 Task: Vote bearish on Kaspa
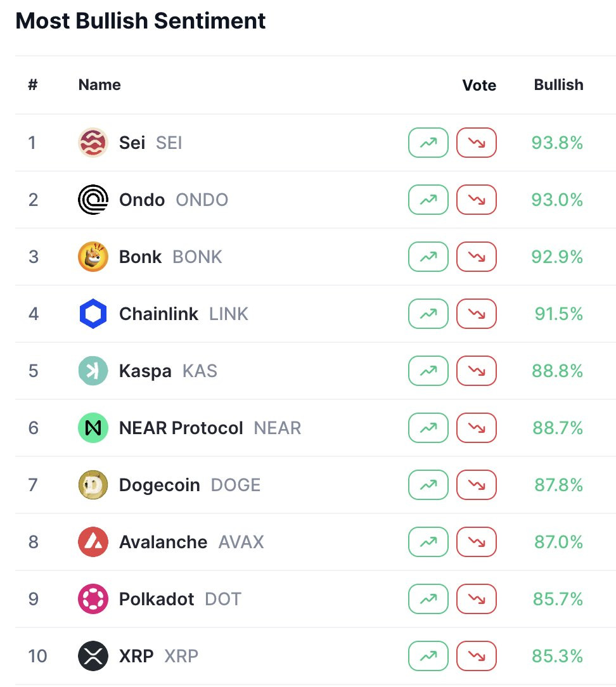477,371
